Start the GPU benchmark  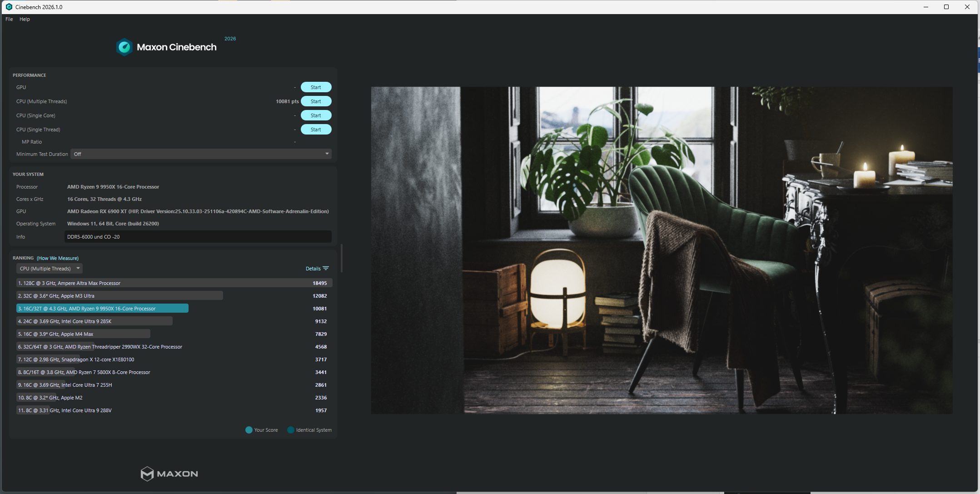[x=316, y=87]
